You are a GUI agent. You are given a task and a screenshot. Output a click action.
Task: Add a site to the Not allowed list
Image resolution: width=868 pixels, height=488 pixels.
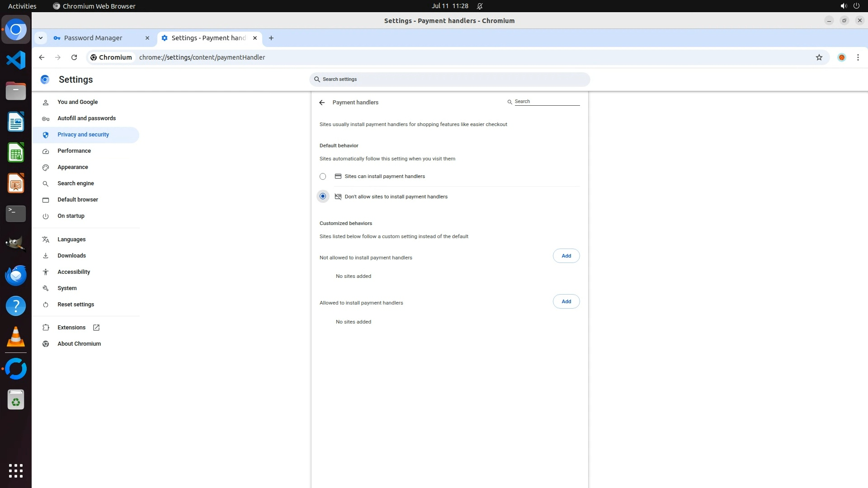(x=566, y=256)
